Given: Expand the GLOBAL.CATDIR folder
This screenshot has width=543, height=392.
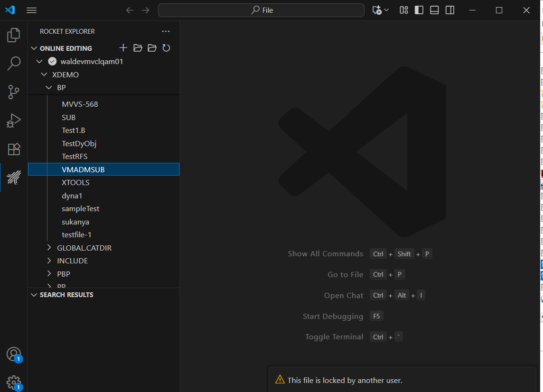Looking at the screenshot, I should point(49,248).
